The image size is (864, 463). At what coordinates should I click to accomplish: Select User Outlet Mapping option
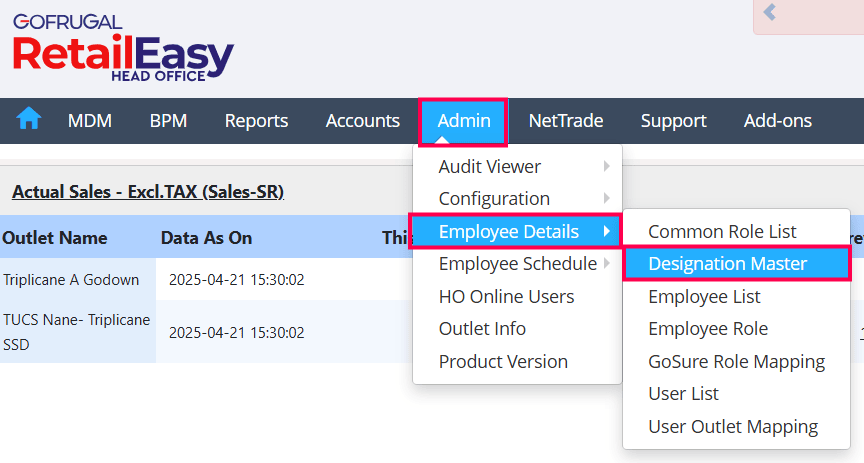click(x=732, y=427)
